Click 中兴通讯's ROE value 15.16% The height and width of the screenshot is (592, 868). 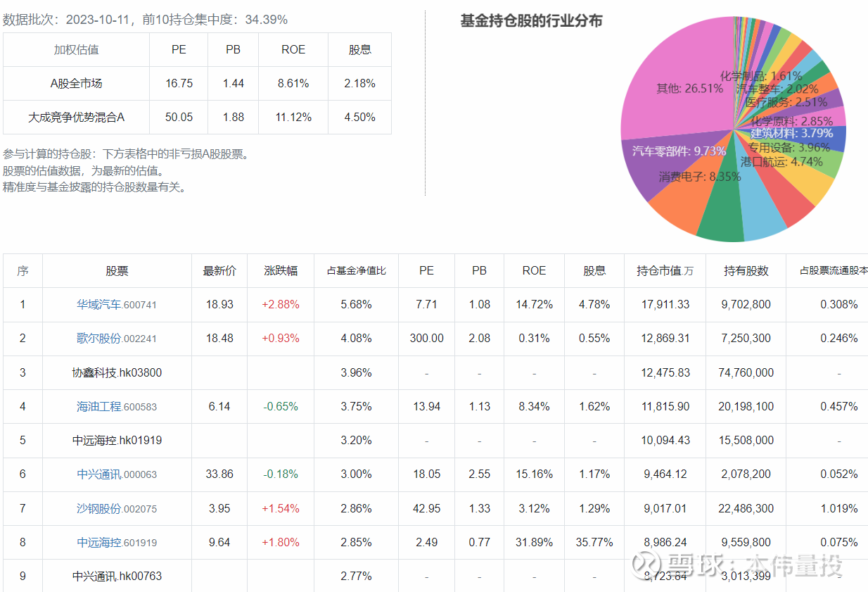click(x=534, y=474)
